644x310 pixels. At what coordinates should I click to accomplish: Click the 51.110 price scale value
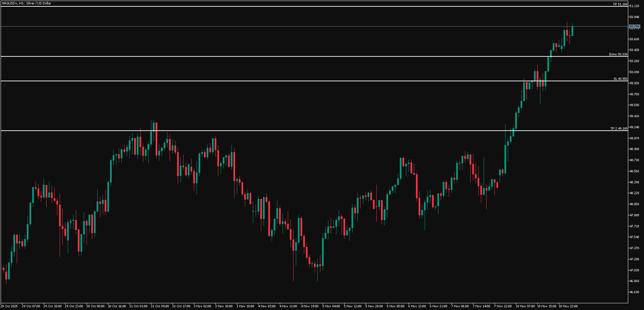click(634, 6)
